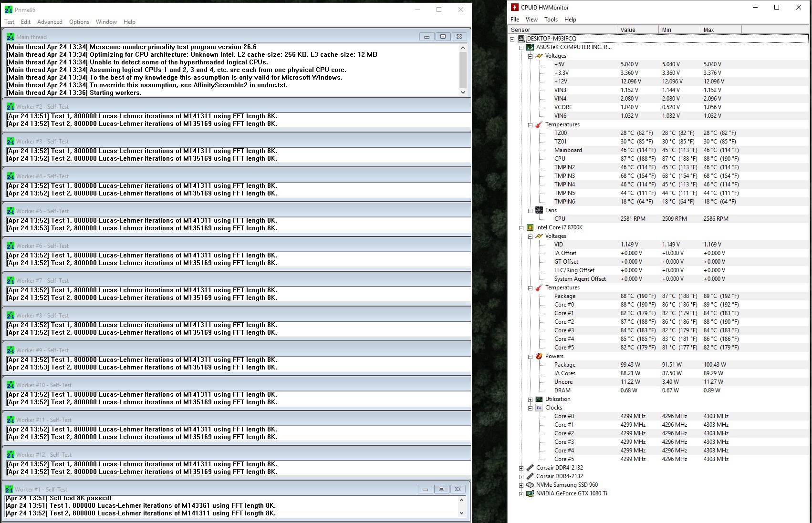The height and width of the screenshot is (523, 812).
Task: Click the Worker #5 Self-Test window icon
Action: pyautogui.click(x=10, y=211)
